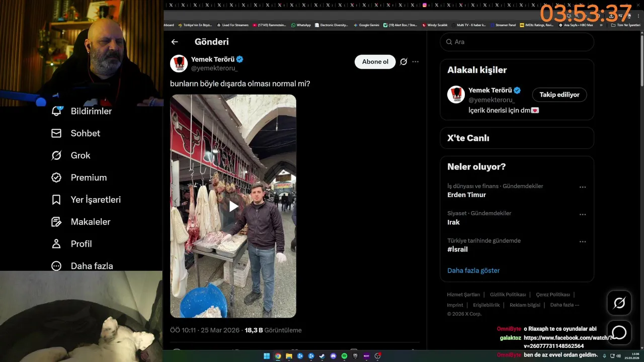Click the Takip ediliyor button

point(559,95)
